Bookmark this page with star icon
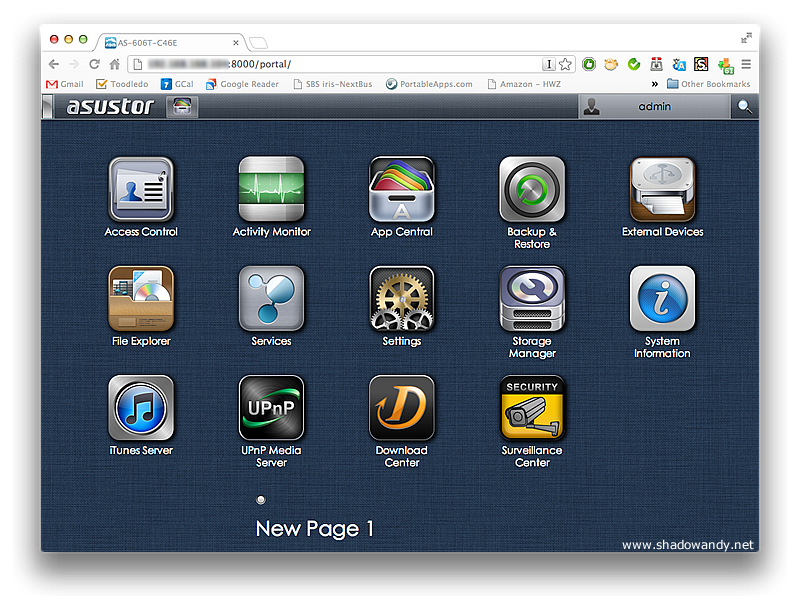 pyautogui.click(x=565, y=64)
